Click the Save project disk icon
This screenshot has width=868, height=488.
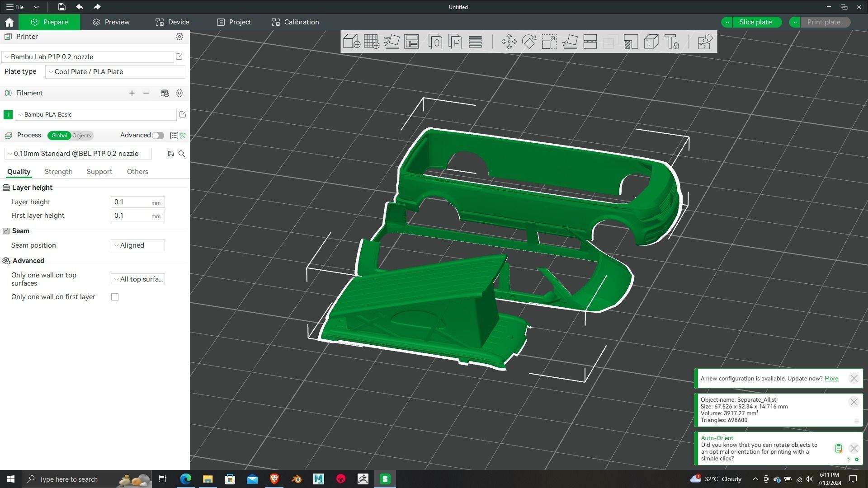click(61, 7)
